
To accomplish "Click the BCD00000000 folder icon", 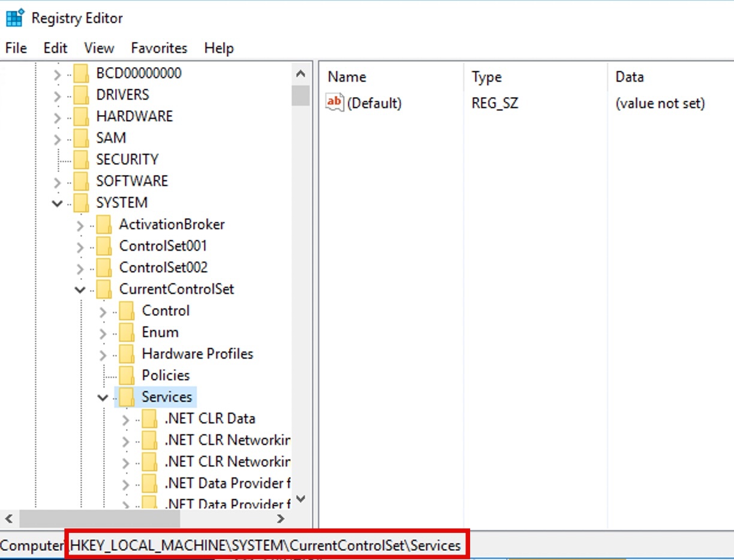I will 81,74.
